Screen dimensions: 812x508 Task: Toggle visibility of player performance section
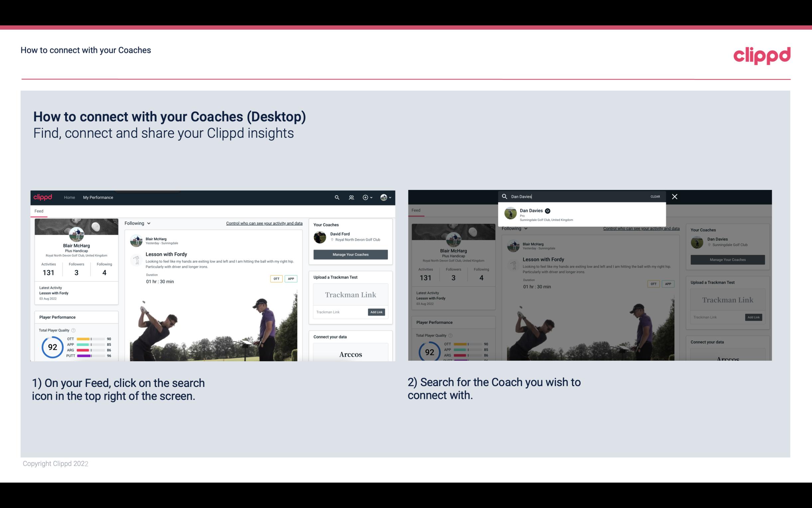57,317
